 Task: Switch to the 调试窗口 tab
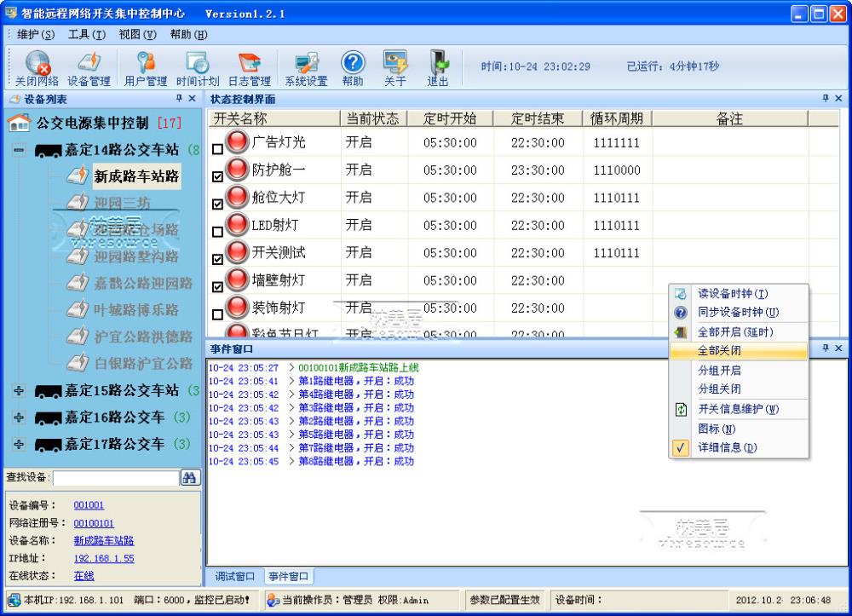pos(234,577)
